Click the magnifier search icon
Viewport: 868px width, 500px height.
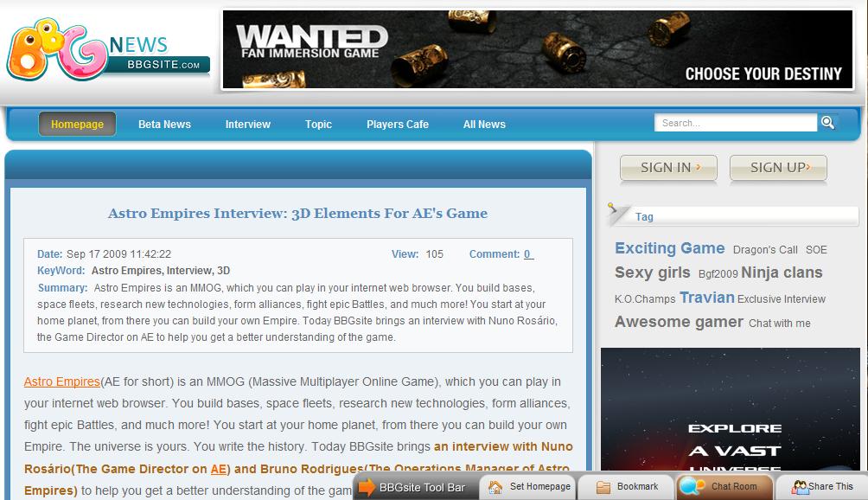pos(827,122)
